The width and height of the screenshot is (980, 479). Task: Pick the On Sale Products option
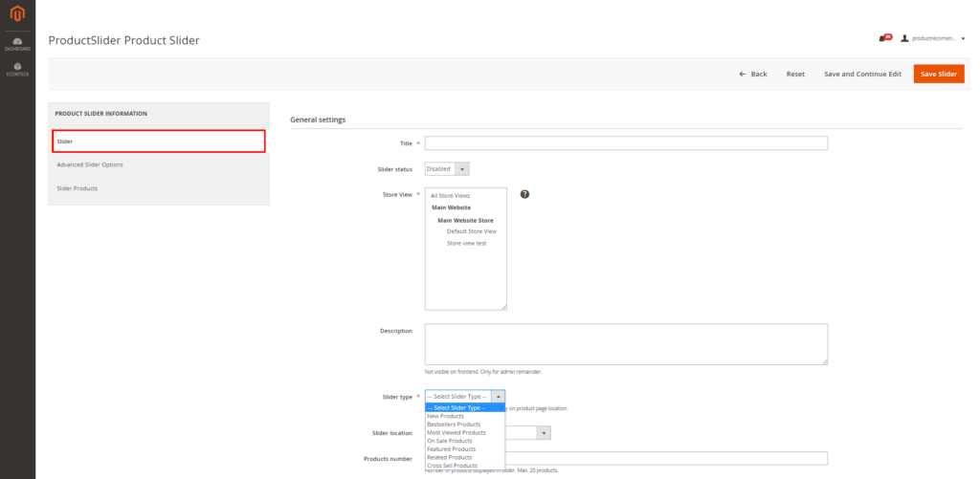click(450, 441)
